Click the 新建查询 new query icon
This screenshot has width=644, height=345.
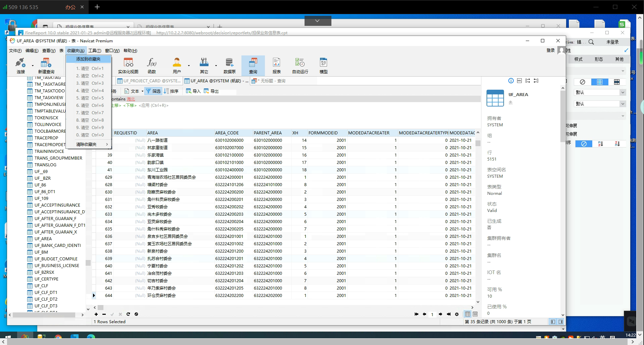pyautogui.click(x=46, y=66)
